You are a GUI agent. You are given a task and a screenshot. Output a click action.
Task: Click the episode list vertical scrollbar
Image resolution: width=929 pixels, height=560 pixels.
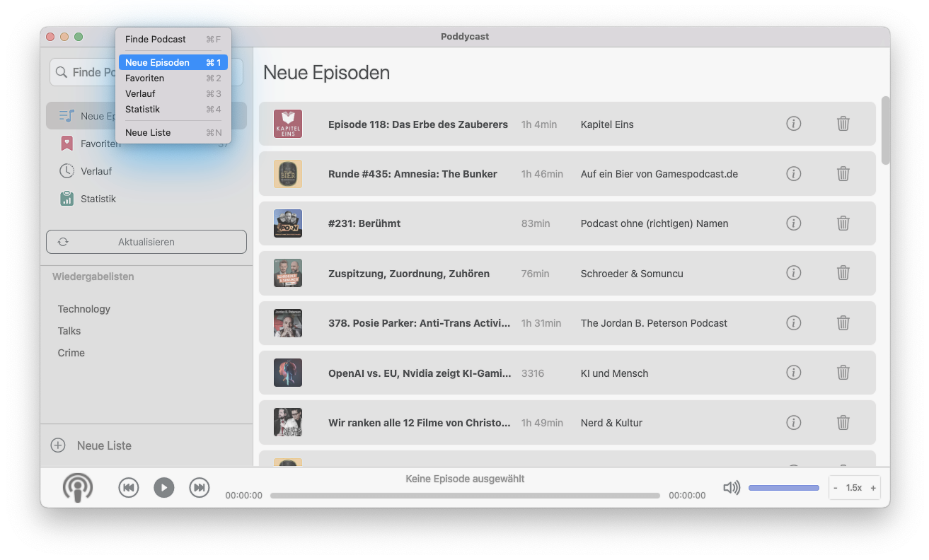click(x=886, y=131)
